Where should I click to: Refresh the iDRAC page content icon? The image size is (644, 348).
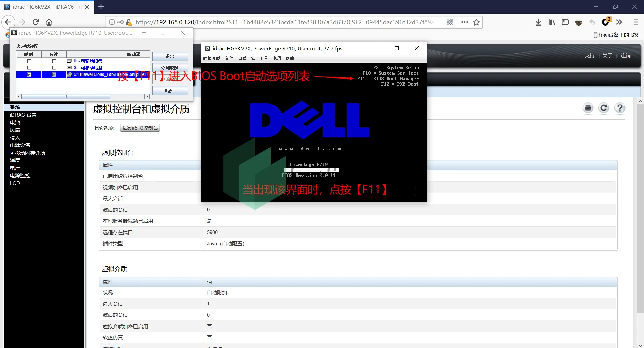[x=604, y=108]
